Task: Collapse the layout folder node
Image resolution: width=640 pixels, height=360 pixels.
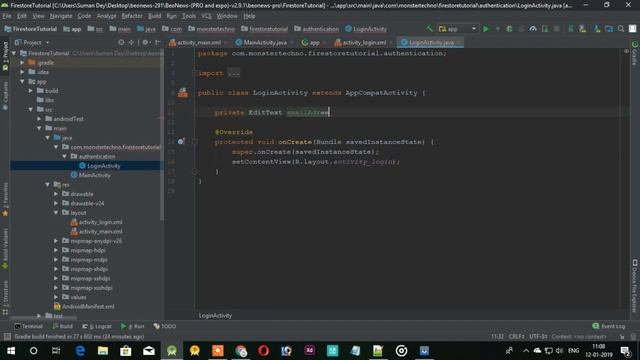Action: (56, 213)
